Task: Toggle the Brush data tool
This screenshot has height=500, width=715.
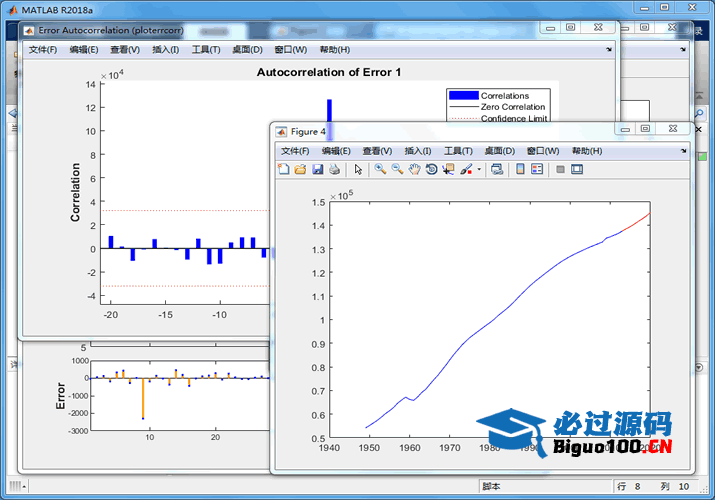Action: coord(465,170)
